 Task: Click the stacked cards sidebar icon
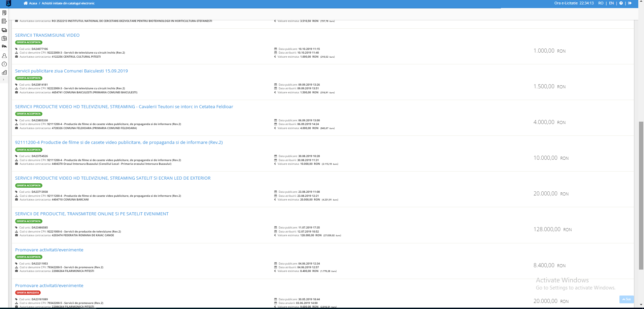pyautogui.click(x=4, y=30)
